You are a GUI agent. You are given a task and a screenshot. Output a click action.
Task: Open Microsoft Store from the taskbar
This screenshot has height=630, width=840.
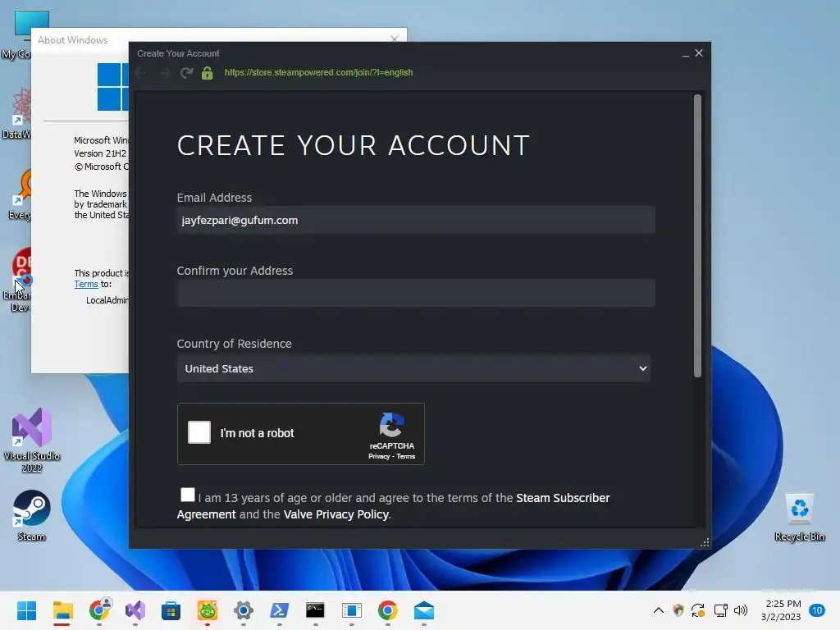pos(171,610)
